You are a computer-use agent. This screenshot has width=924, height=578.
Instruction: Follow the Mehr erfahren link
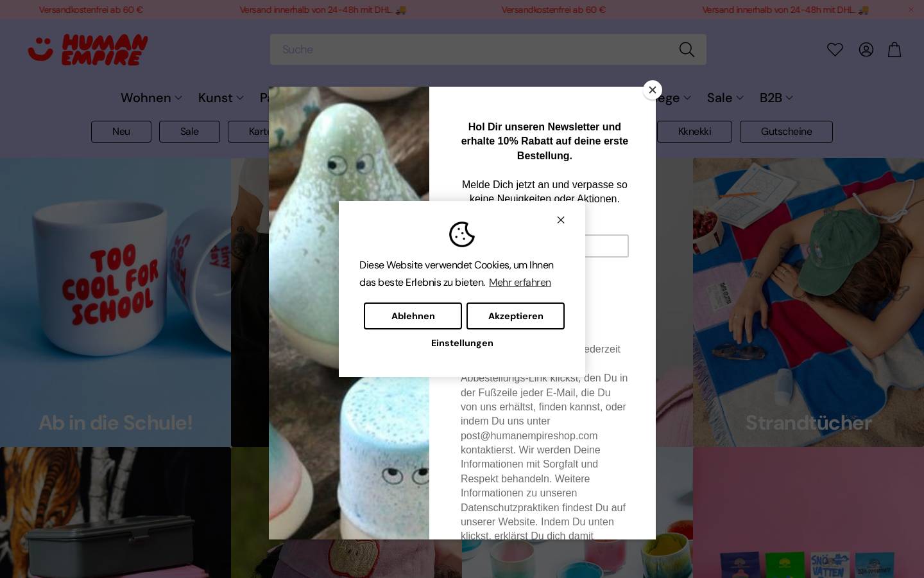(520, 283)
